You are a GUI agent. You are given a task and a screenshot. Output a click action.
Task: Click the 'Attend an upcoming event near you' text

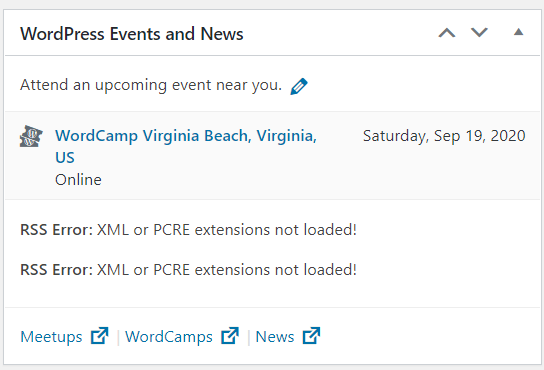151,85
